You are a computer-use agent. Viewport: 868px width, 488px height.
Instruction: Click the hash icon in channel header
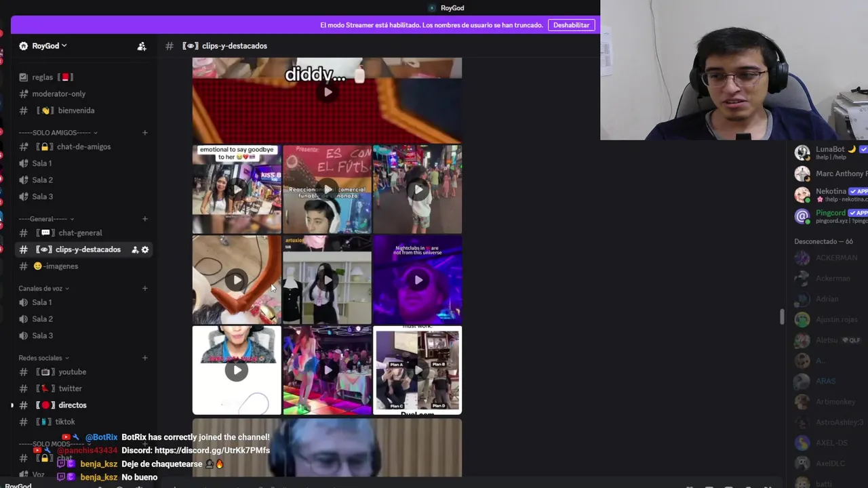coord(170,46)
